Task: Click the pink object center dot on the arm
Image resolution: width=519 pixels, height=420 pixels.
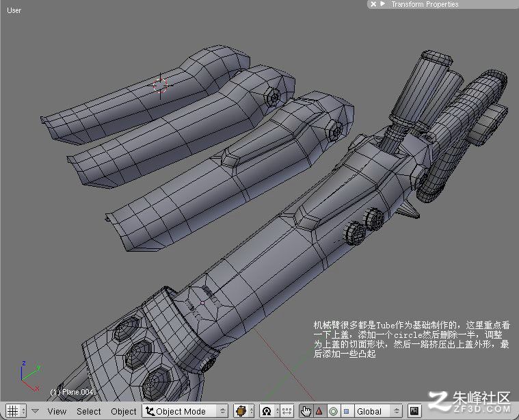Action: point(202,303)
